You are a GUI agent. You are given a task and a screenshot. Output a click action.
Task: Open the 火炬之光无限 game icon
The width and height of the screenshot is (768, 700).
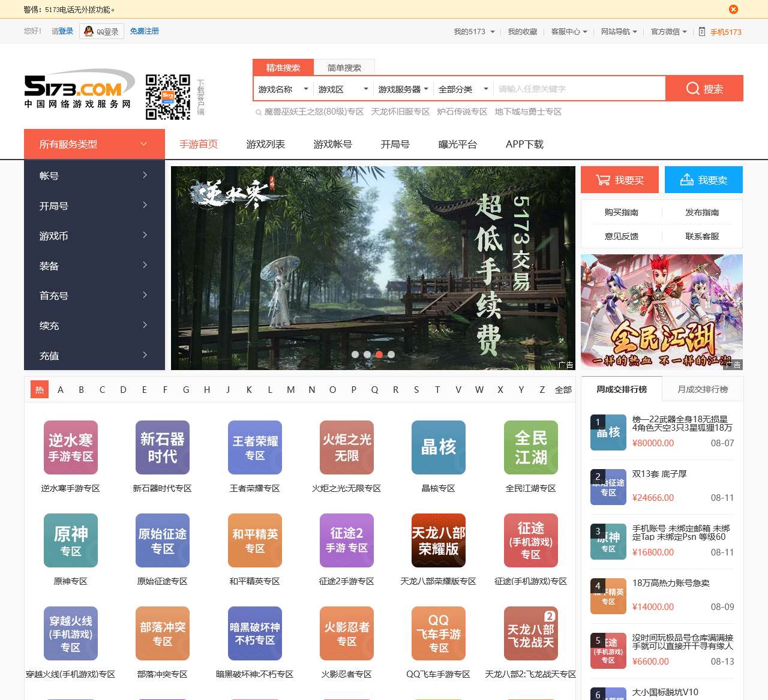tap(347, 447)
